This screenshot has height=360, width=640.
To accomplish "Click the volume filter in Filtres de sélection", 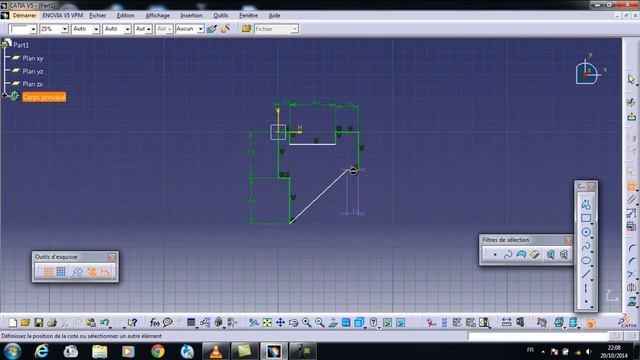I will click(x=535, y=255).
